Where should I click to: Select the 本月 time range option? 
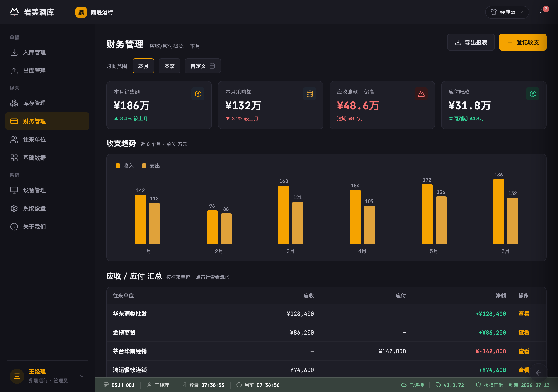pyautogui.click(x=143, y=66)
